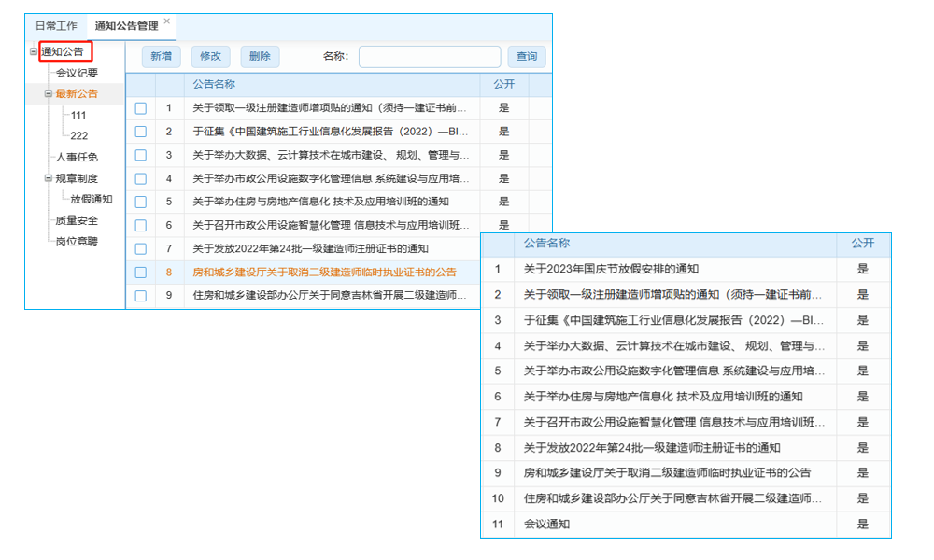Screen dimensions: 934x560
Task: Click the Delete (删除) button
Action: tap(259, 56)
